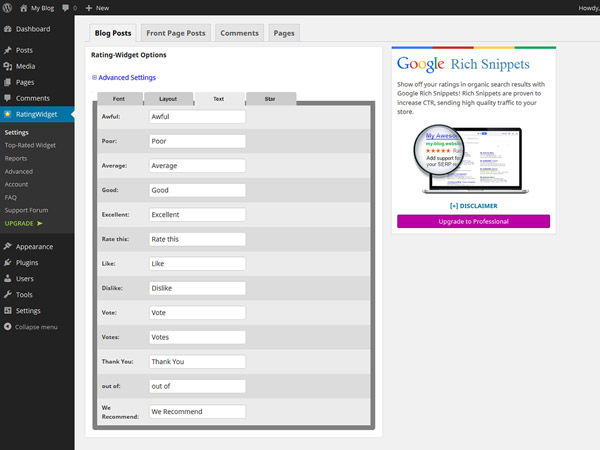Select the Layout settings tab
Viewport: 600px width, 450px height.
pyautogui.click(x=168, y=99)
